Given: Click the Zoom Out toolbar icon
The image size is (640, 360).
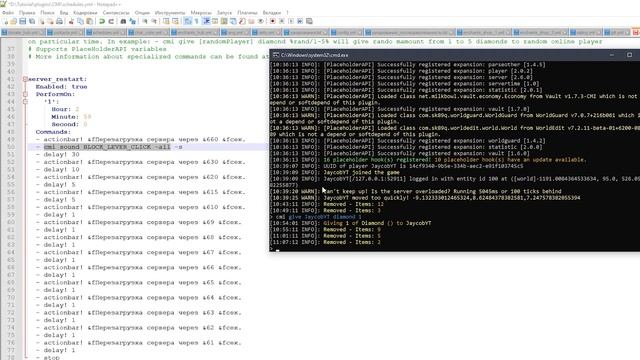Looking at the screenshot, I should 154,21.
